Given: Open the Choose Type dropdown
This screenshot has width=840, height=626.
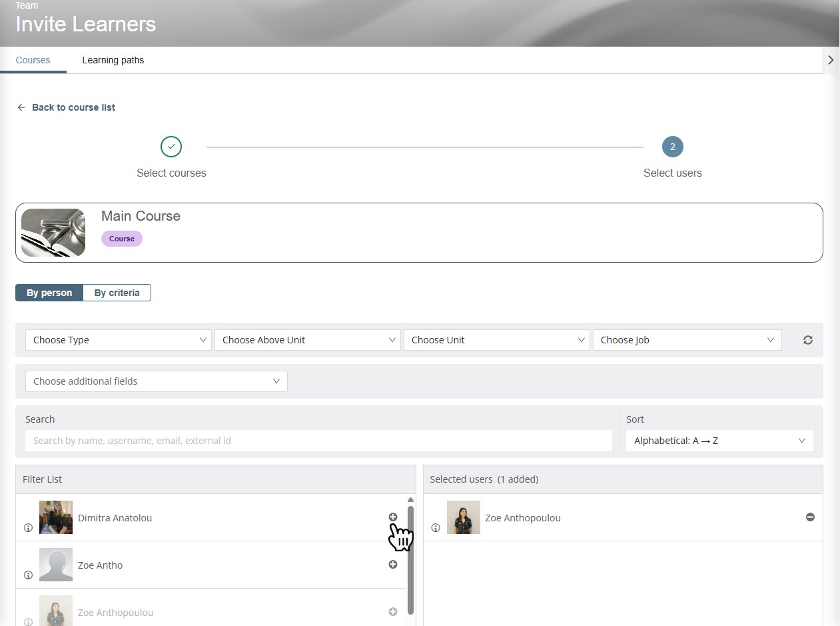Looking at the screenshot, I should pyautogui.click(x=119, y=340).
